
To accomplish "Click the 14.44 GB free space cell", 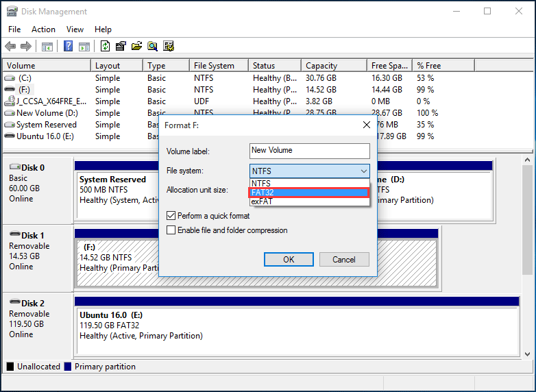I will tap(387, 90).
